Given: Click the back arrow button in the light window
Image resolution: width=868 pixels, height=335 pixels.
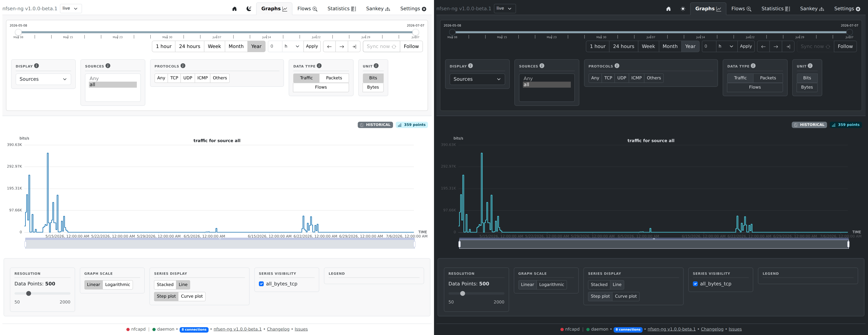Looking at the screenshot, I should [x=329, y=46].
